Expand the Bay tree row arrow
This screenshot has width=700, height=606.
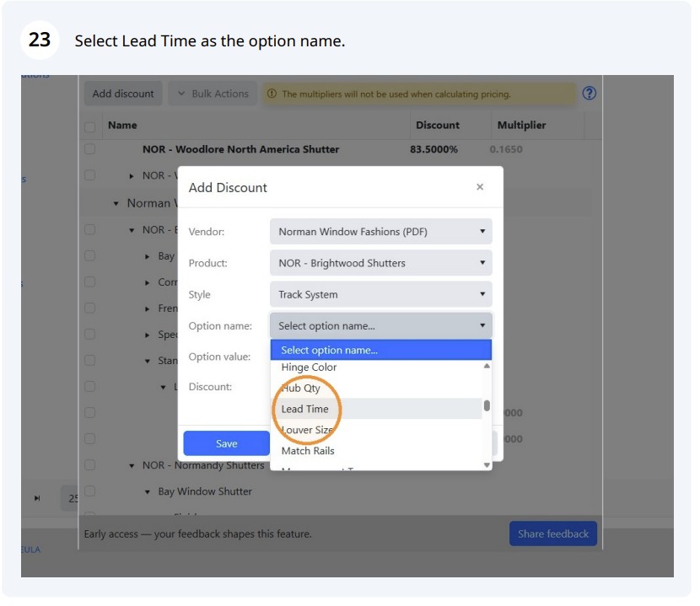[x=148, y=256]
